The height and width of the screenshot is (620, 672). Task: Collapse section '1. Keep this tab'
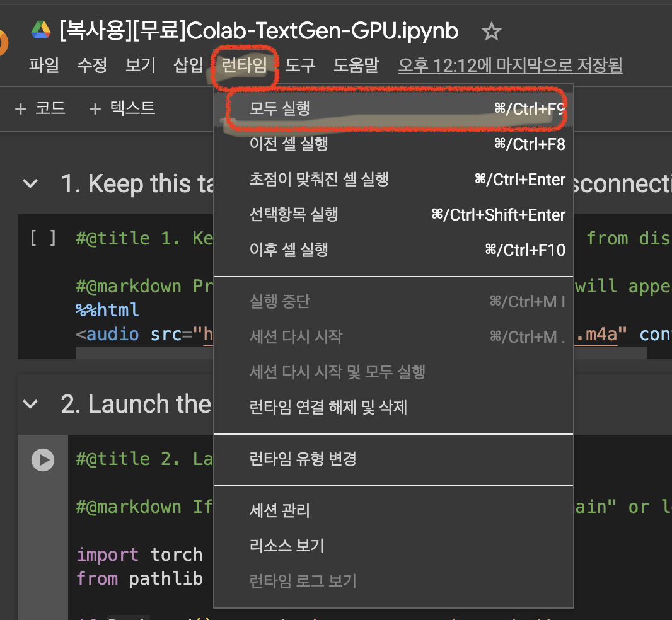(30, 184)
